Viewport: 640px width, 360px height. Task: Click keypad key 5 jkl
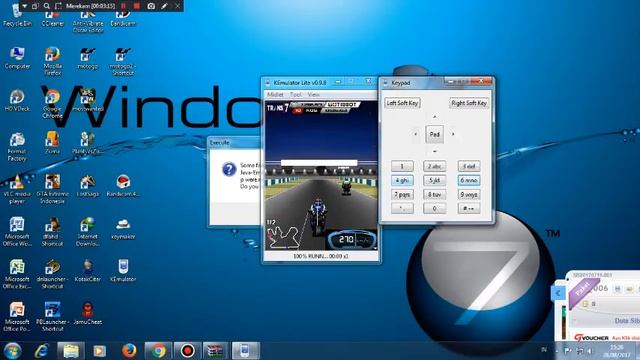coord(434,180)
